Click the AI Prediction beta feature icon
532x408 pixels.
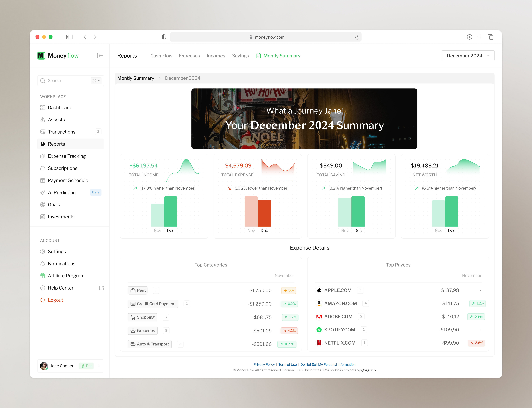(43, 192)
